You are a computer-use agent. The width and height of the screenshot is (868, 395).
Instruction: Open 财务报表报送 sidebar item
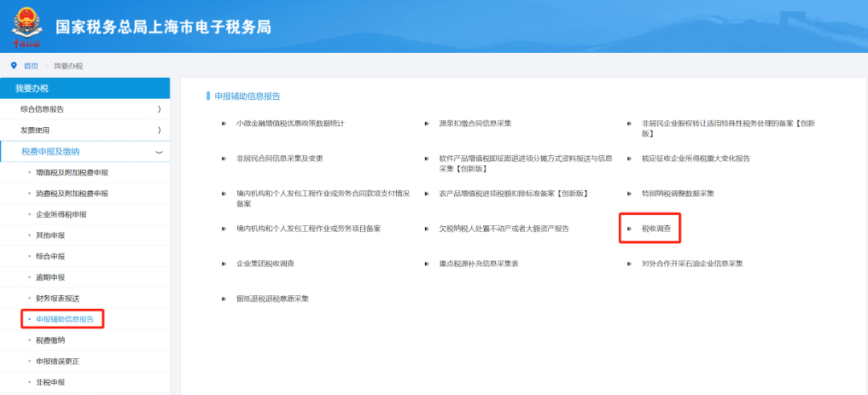[x=58, y=298]
